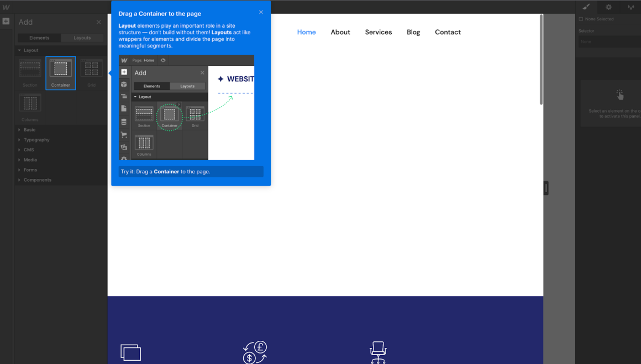This screenshot has width=641, height=364.
Task: Click the plus icon in the left sidebar
Action: point(6,21)
